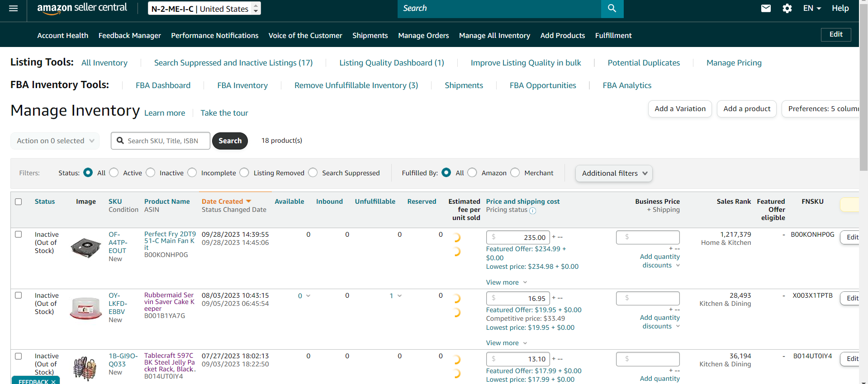Viewport: 868px width, 384px height.
Task: Select the Status All radio button
Action: pos(88,173)
